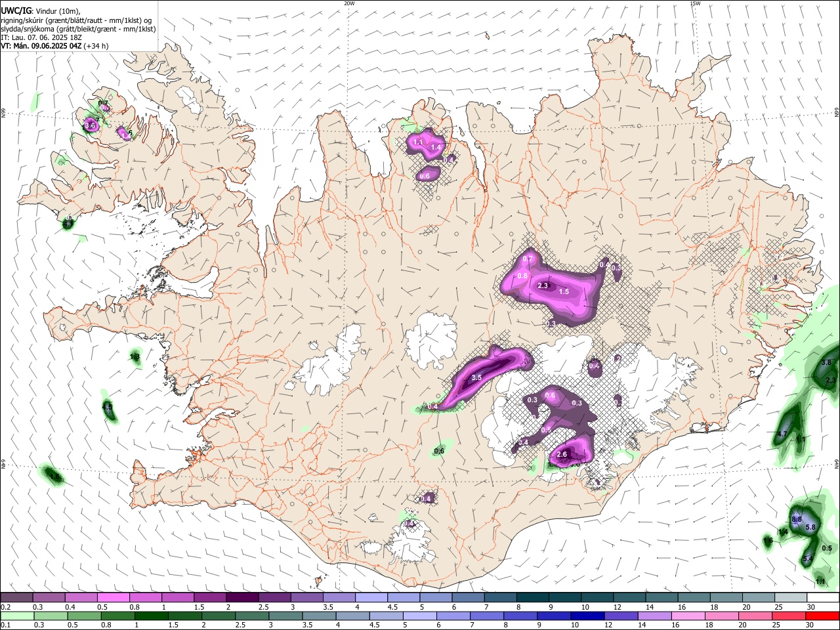Click the 3.5 snowfall value on the map
Image resolution: width=840 pixels, height=630 pixels.
pos(476,377)
